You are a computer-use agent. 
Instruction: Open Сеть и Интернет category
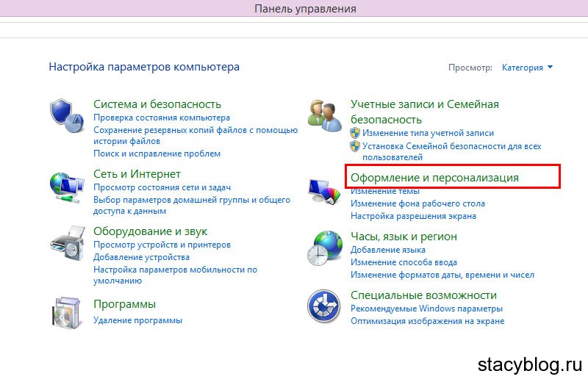[x=137, y=174]
